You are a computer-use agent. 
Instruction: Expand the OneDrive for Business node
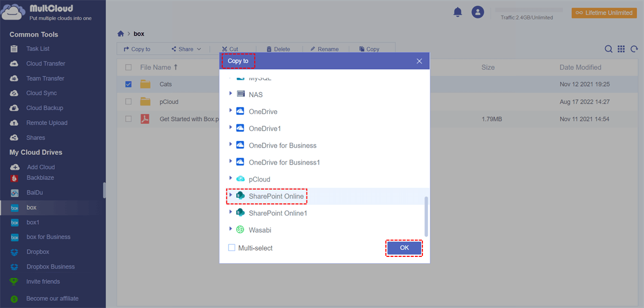[x=231, y=145]
